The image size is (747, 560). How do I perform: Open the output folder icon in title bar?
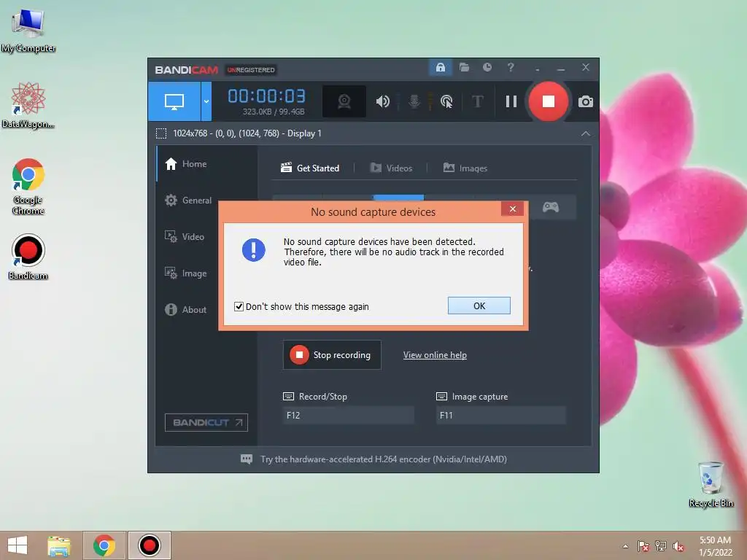coord(464,67)
